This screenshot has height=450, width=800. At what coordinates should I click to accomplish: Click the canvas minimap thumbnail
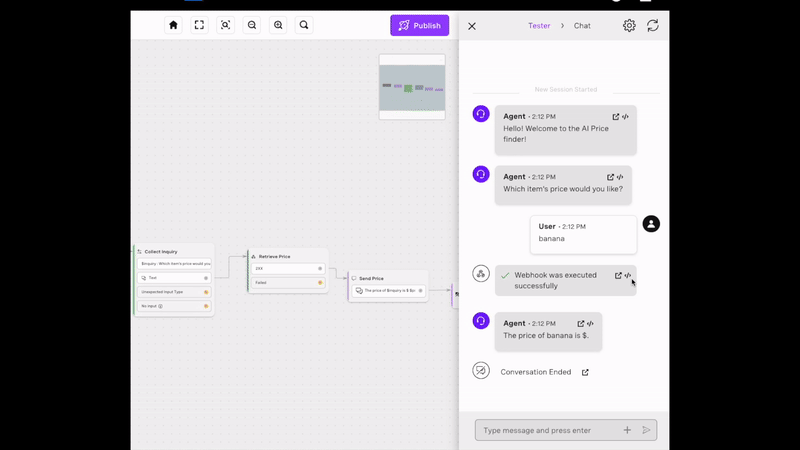[412, 87]
